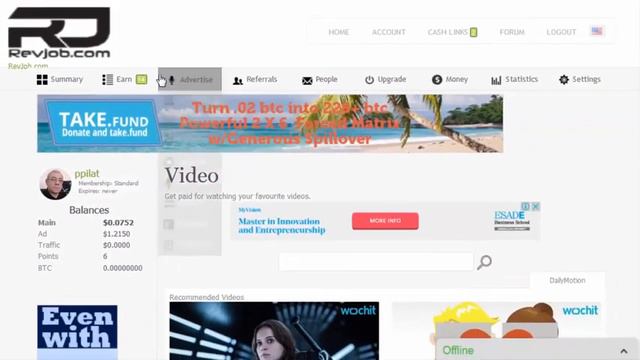Open the Settings tab
The image size is (640, 360).
[x=580, y=80]
